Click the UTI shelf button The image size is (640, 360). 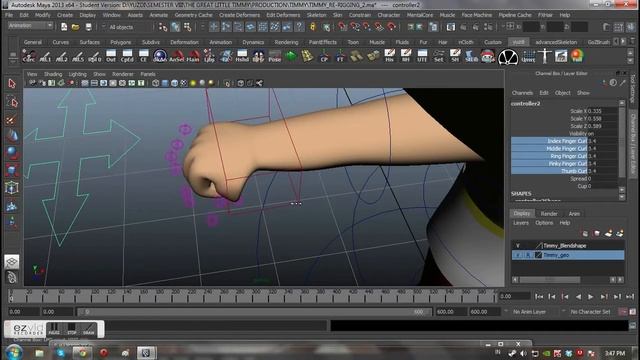(x=422, y=56)
